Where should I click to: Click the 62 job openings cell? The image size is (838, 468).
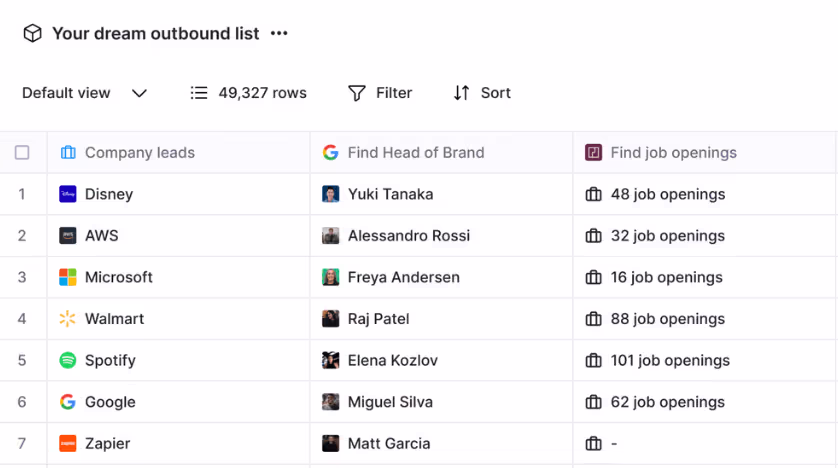click(704, 402)
